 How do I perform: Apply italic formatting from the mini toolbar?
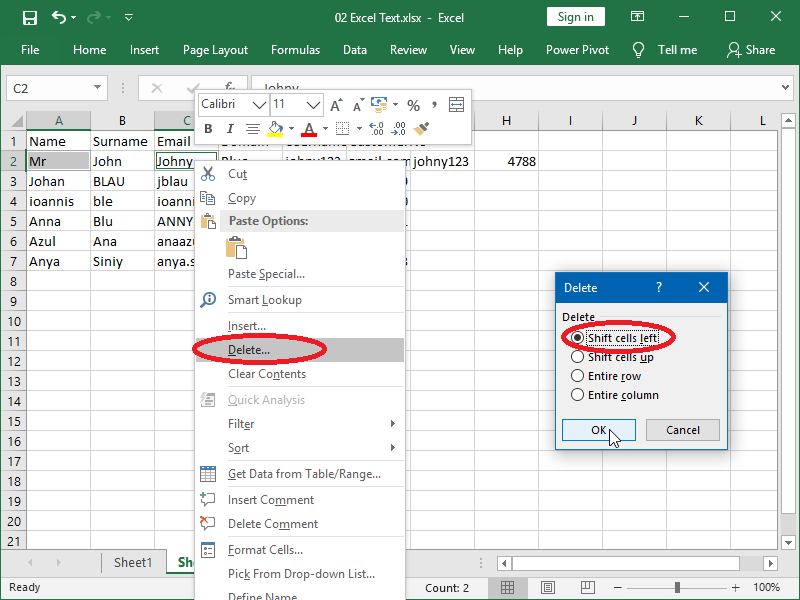coord(230,128)
